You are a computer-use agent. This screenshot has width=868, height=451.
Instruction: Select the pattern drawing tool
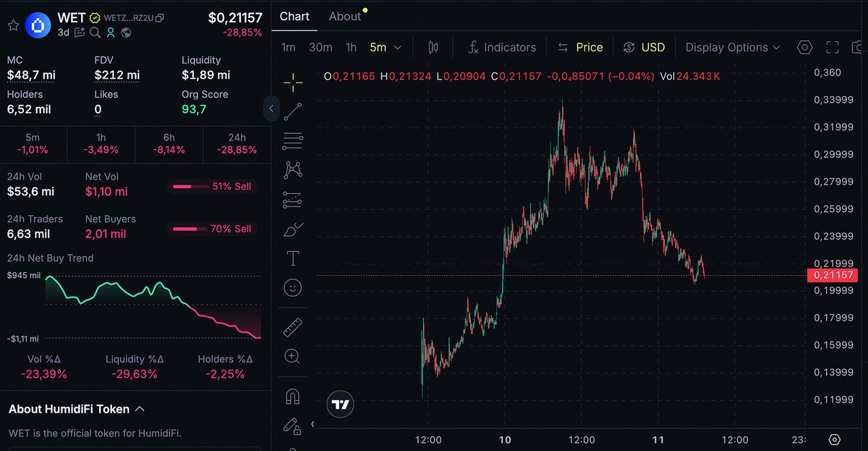pos(293,169)
